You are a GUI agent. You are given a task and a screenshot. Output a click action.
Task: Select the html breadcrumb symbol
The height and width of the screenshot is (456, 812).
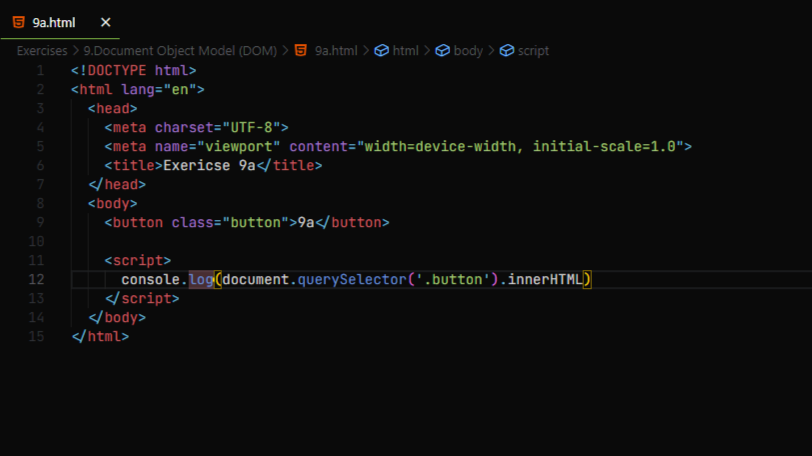tap(405, 51)
